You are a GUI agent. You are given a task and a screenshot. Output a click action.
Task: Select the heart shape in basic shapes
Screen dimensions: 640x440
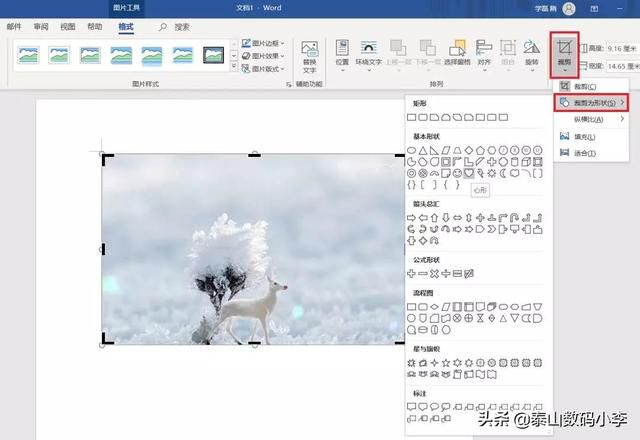click(x=469, y=173)
